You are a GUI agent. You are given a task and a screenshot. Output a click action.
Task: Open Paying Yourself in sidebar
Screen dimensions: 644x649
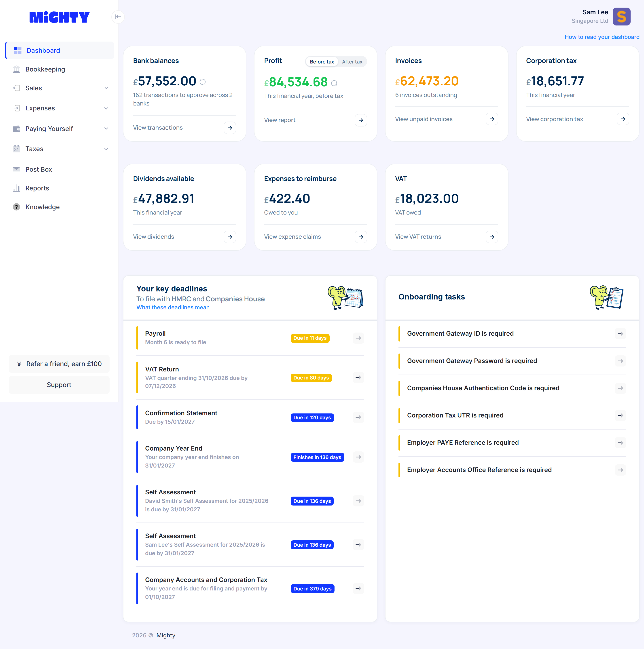pyautogui.click(x=59, y=129)
